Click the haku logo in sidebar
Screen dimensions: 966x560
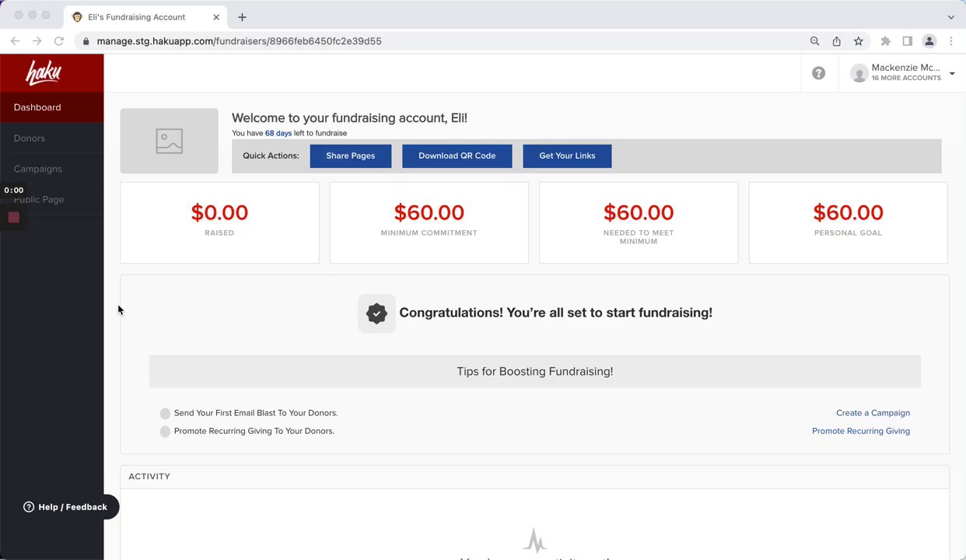tap(44, 73)
